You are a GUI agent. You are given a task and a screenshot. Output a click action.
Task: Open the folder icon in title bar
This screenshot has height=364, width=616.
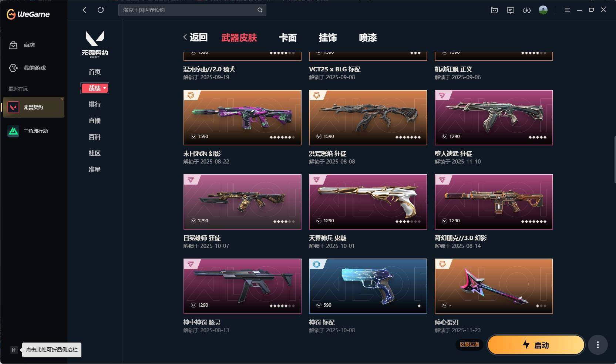pos(494,10)
